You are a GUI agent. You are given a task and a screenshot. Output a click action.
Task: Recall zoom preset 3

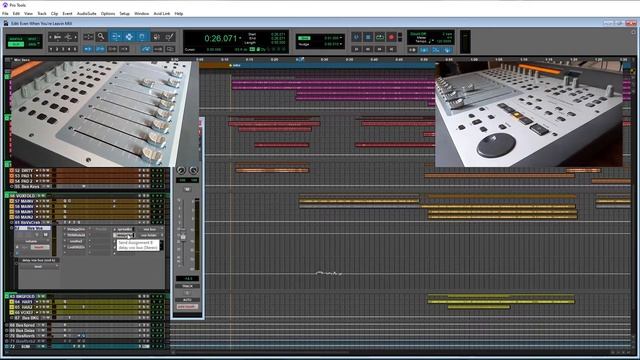click(63, 49)
